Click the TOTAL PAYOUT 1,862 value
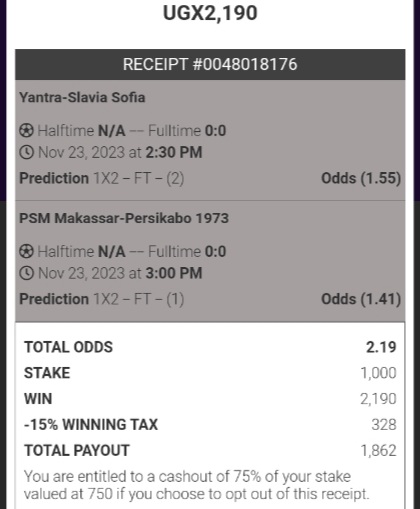 [x=379, y=451]
